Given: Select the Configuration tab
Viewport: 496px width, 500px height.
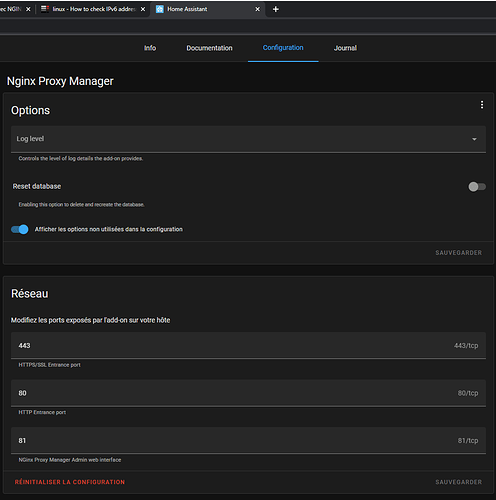Looking at the screenshot, I should pos(283,48).
